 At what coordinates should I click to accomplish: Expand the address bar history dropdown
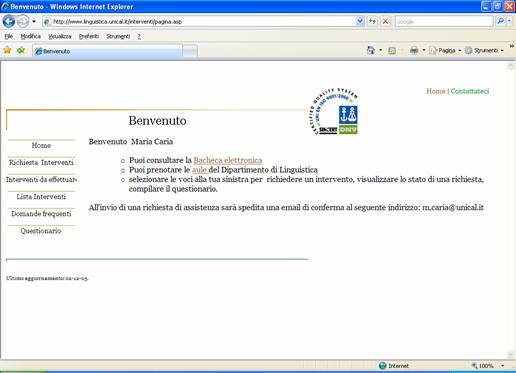pos(360,22)
